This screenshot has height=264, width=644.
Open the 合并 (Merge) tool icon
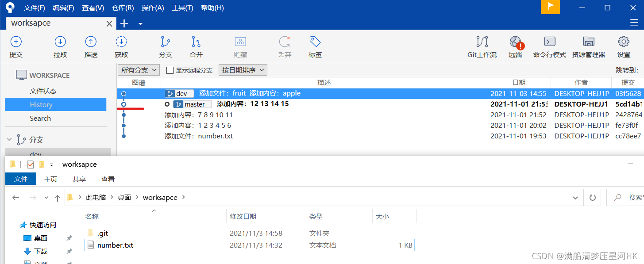(x=196, y=46)
